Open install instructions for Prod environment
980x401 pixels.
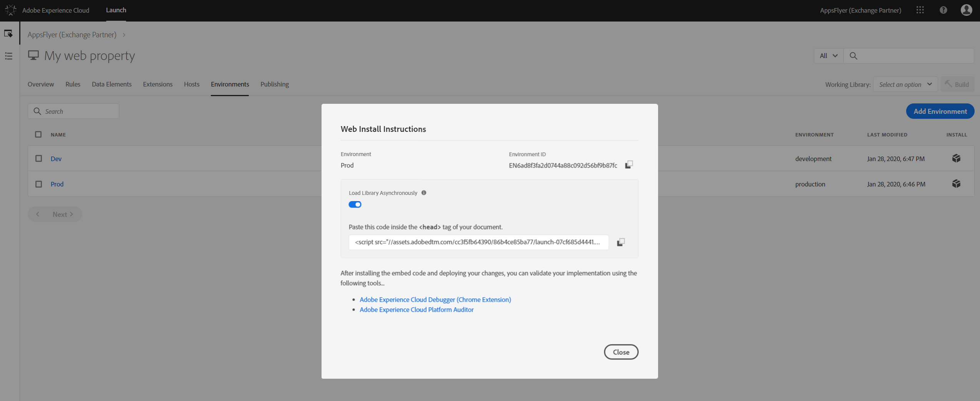(956, 184)
